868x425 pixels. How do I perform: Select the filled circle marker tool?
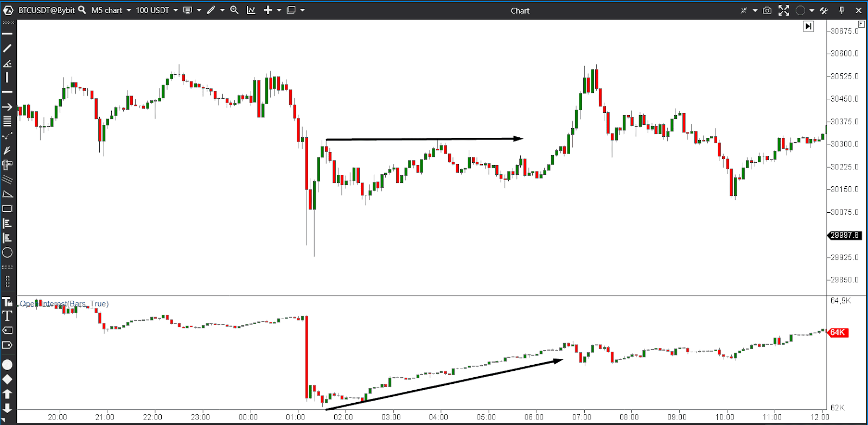[x=7, y=365]
